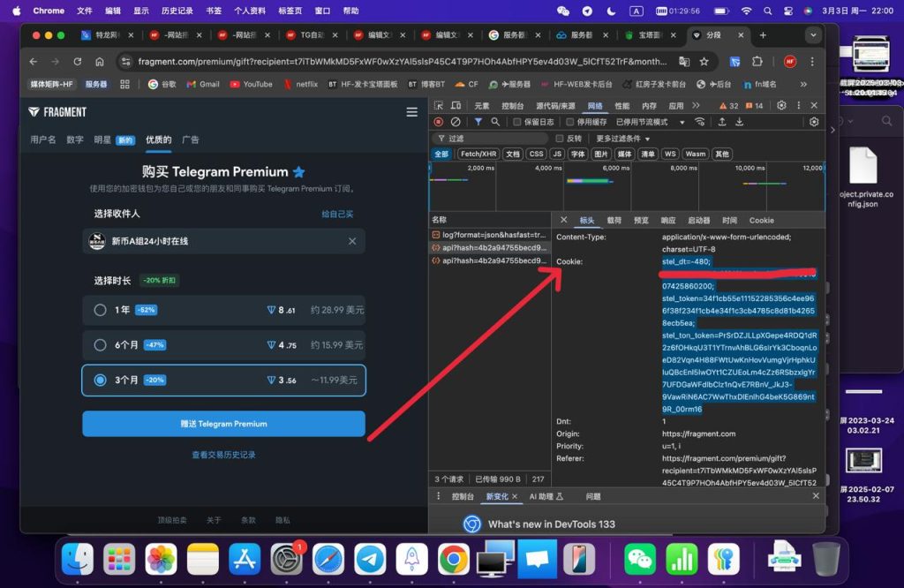Stop recording network log with red button
Image resolution: width=904 pixels, height=588 pixels.
(439, 122)
